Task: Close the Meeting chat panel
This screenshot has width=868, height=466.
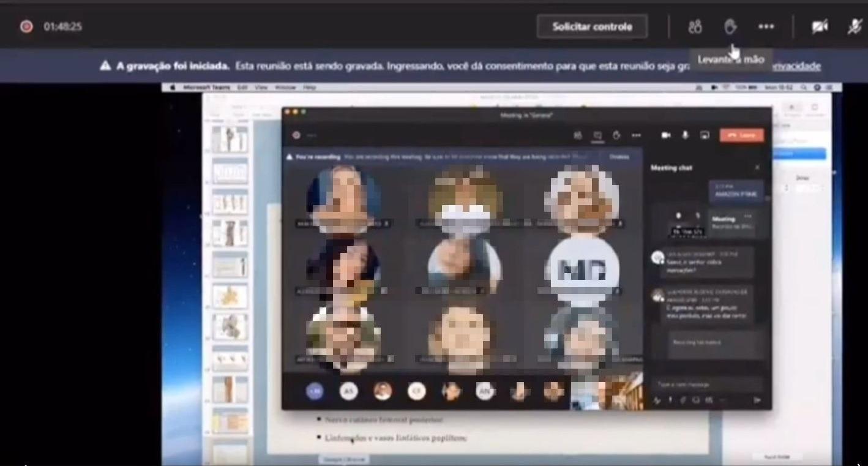Action: pos(757,168)
